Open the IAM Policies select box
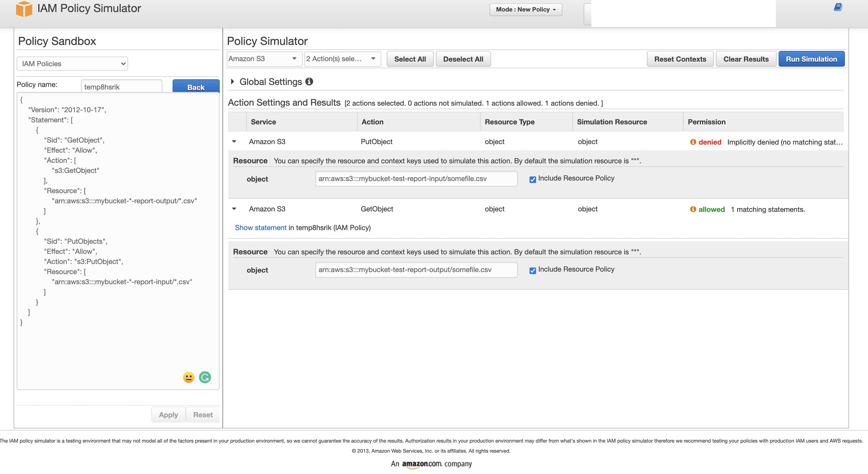868x474 pixels. (x=72, y=64)
